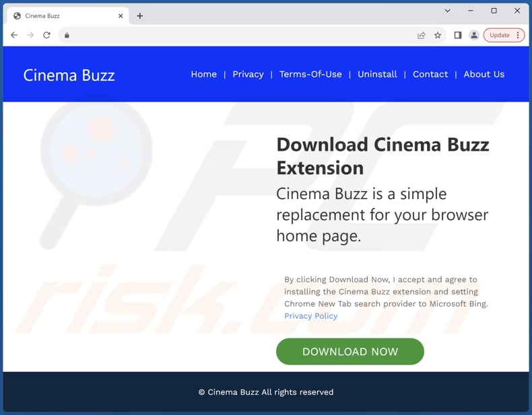Open the profile avatar icon
The height and width of the screenshot is (415, 532).
tap(474, 35)
